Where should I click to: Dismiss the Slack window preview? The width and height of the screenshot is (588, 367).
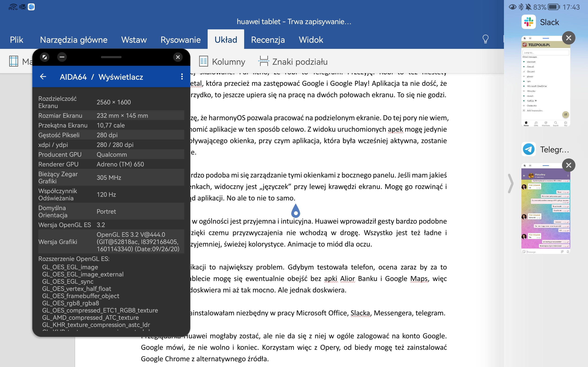pos(568,38)
